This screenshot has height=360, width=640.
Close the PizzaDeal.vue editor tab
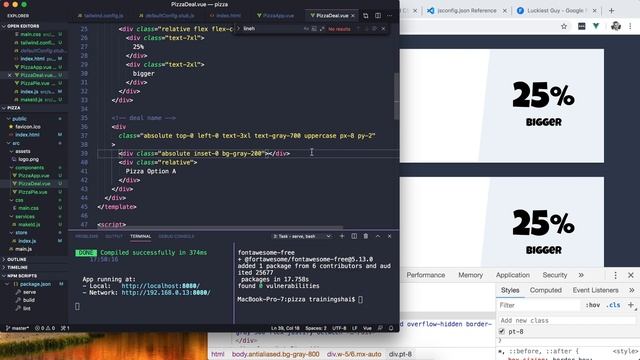coord(353,16)
